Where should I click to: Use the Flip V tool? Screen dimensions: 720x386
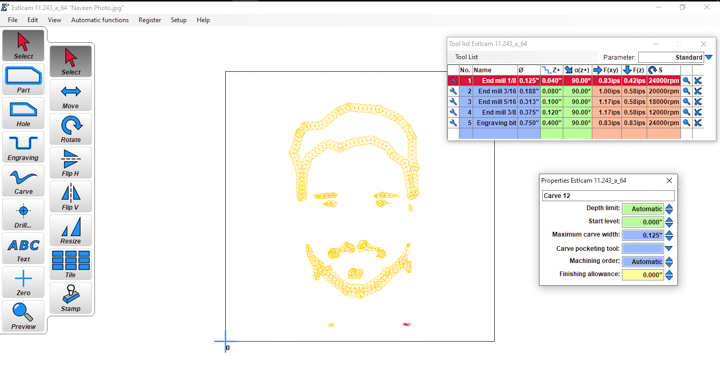click(71, 197)
